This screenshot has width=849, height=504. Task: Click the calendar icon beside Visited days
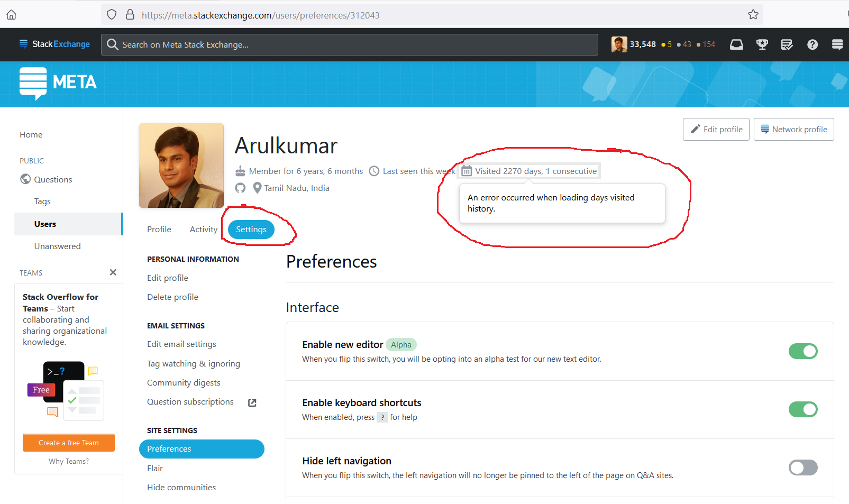click(x=467, y=171)
